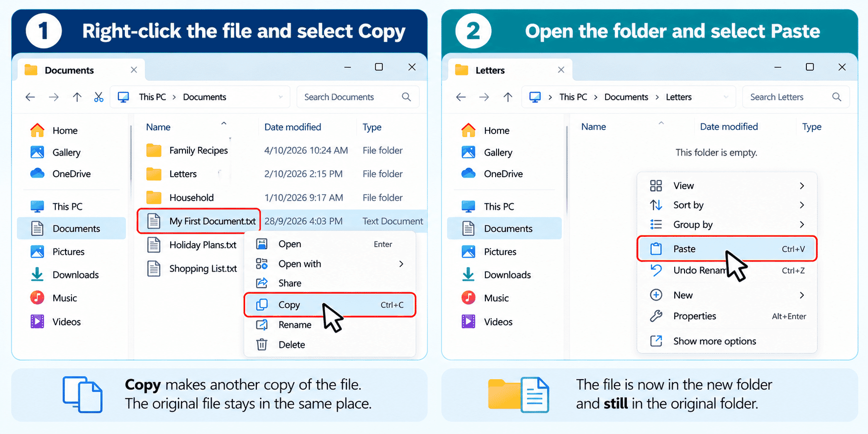This screenshot has height=434, width=868.
Task: Click This PC breadcrumb in Documents window
Action: click(x=152, y=97)
